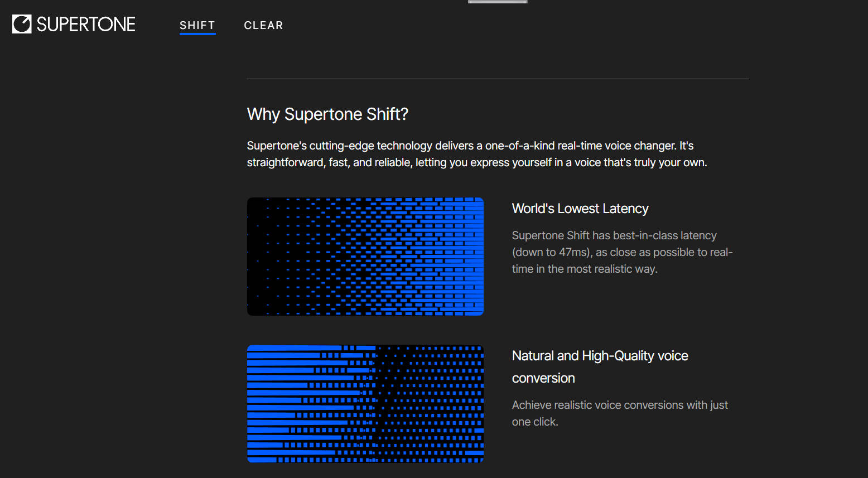Select the paragraph about real-time voice changer
The height and width of the screenshot is (478, 868).
476,154
